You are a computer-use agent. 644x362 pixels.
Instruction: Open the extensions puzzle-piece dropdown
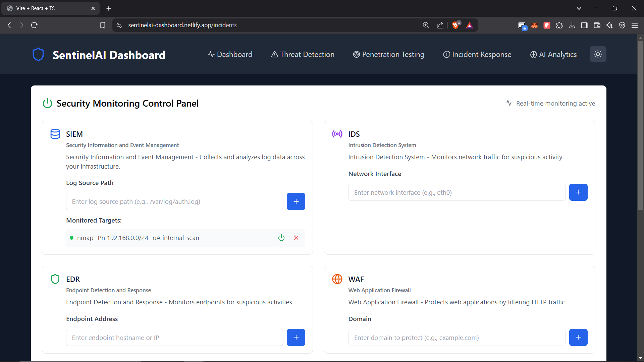[559, 25]
